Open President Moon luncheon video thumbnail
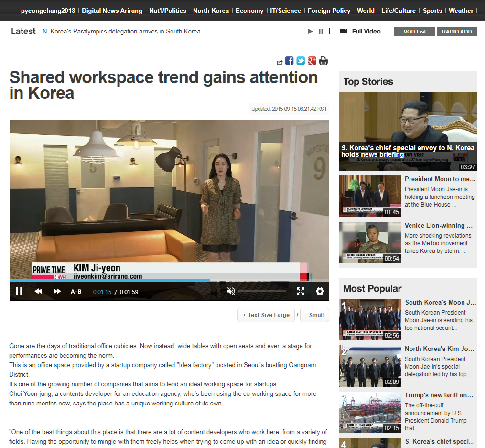Image resolution: width=485 pixels, height=448 pixels. click(370, 196)
